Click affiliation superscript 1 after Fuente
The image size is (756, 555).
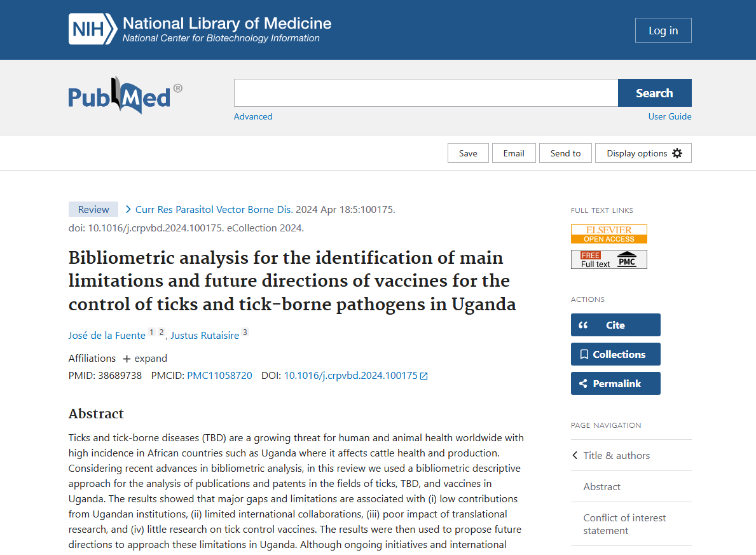151,332
